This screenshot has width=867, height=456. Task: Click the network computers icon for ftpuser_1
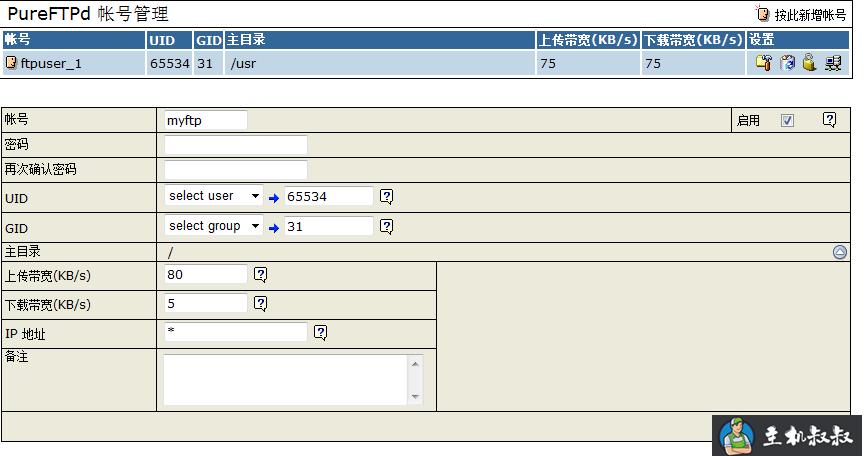pos(833,63)
